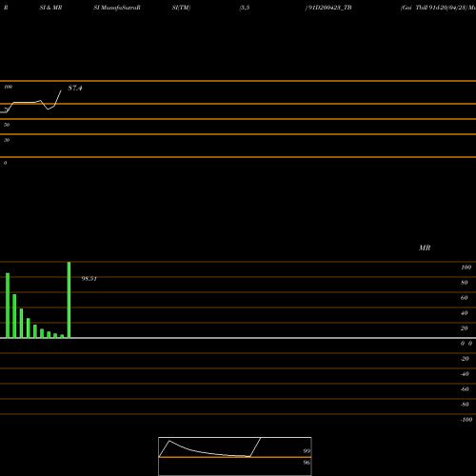
Task: Click the -20 tick on the MR axis
Action: pyautogui.click(x=465, y=359)
